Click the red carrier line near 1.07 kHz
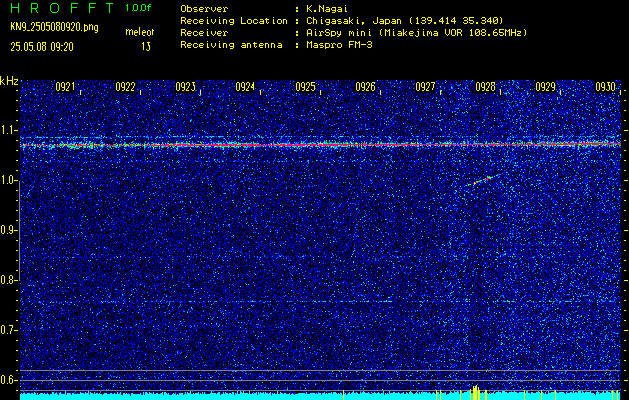The height and width of the screenshot is (400, 629). [x=320, y=144]
